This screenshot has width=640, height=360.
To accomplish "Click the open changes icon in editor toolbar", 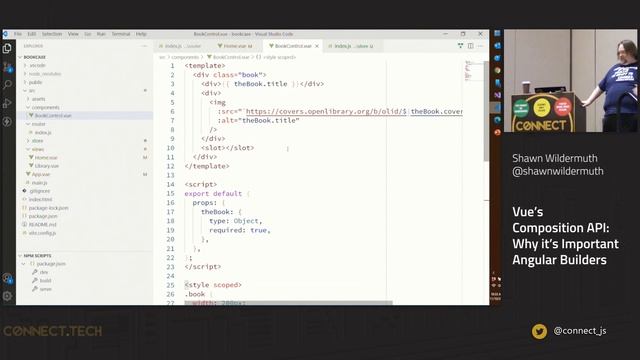I will [460, 46].
